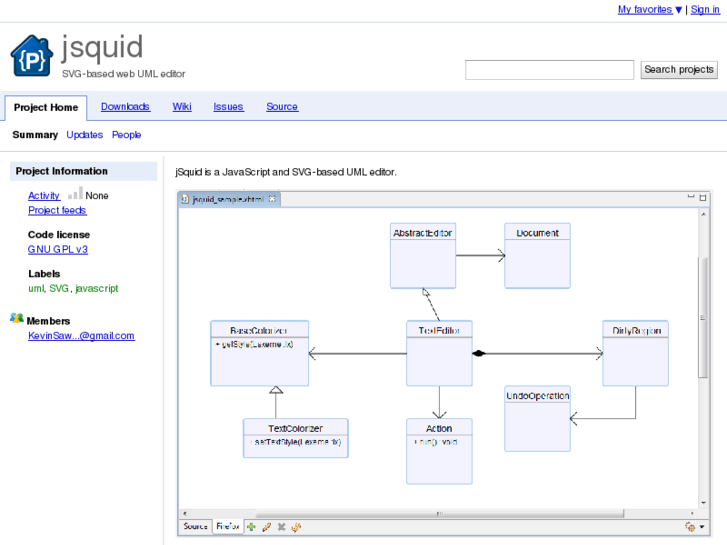
Task: Click the file icon on jsquid_sample.xhtml tab
Action: coord(185,199)
